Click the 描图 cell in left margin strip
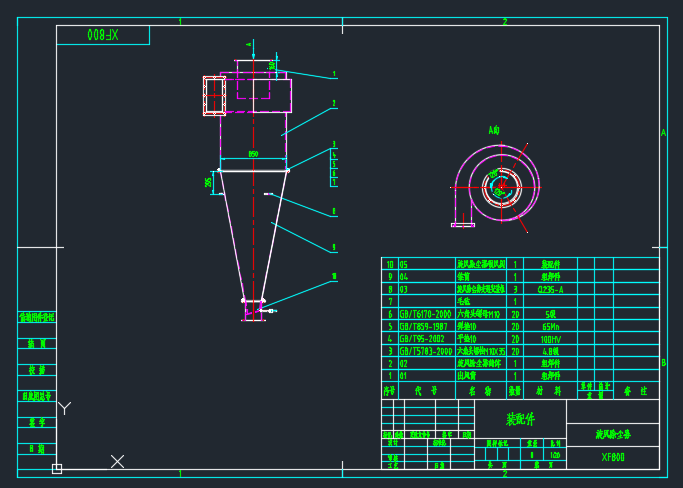This screenshot has width=683, height=488. 37,343
